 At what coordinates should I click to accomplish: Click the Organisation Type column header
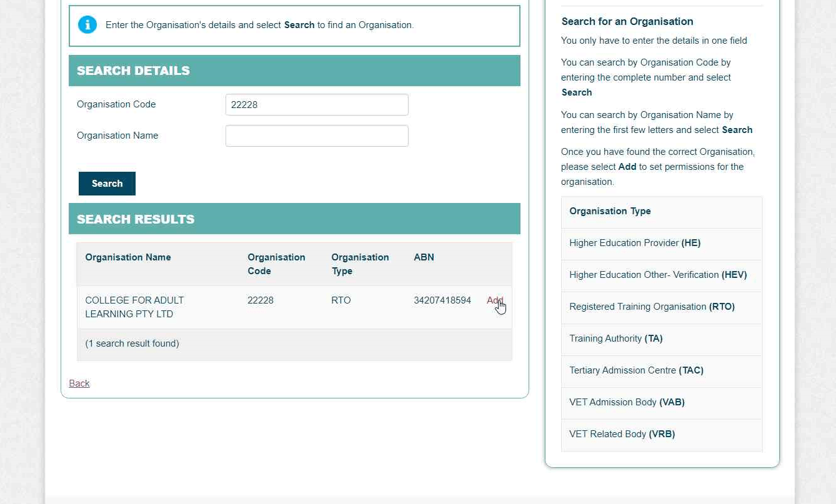(x=360, y=264)
